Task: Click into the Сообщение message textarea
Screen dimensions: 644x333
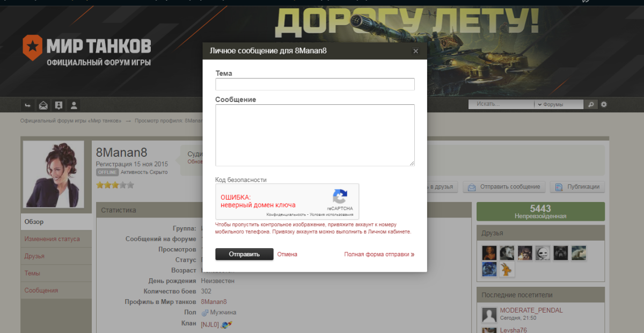Action: tap(315, 135)
